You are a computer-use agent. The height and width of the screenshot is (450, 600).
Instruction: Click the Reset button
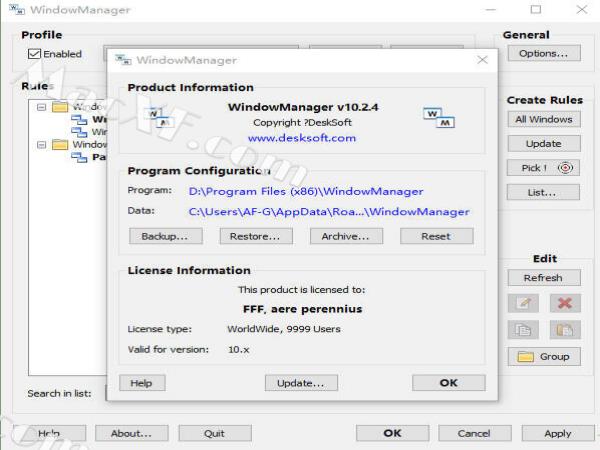[x=437, y=236]
